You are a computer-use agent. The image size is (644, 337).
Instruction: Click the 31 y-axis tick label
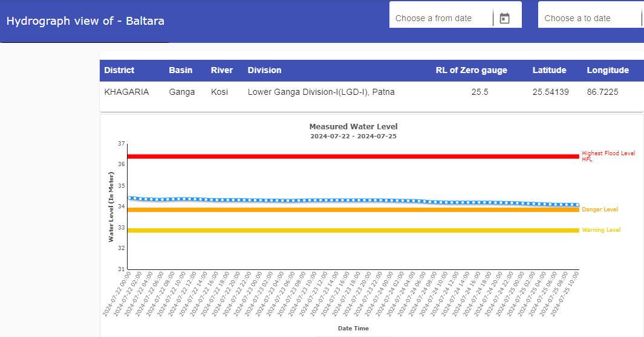coord(121,269)
